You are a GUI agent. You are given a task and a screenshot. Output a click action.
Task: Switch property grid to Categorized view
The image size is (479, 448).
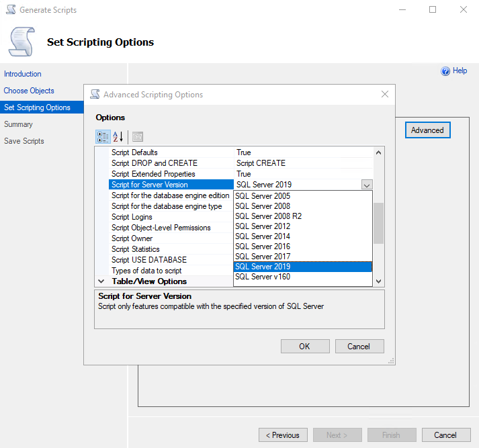(x=103, y=137)
